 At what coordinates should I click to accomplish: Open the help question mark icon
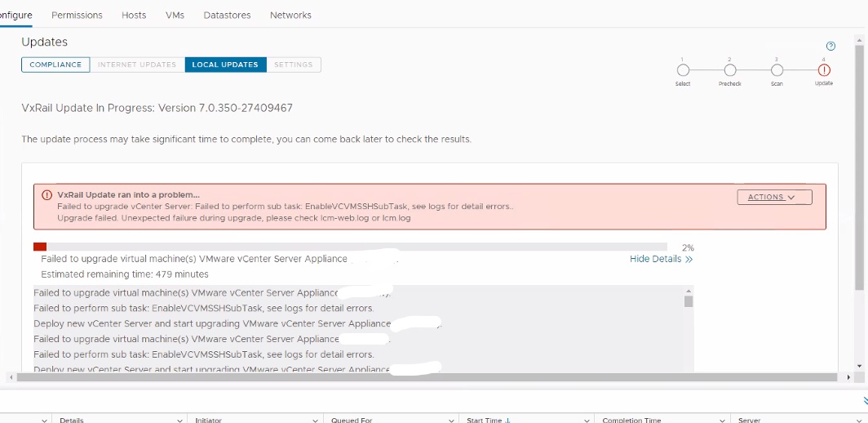[x=830, y=46]
